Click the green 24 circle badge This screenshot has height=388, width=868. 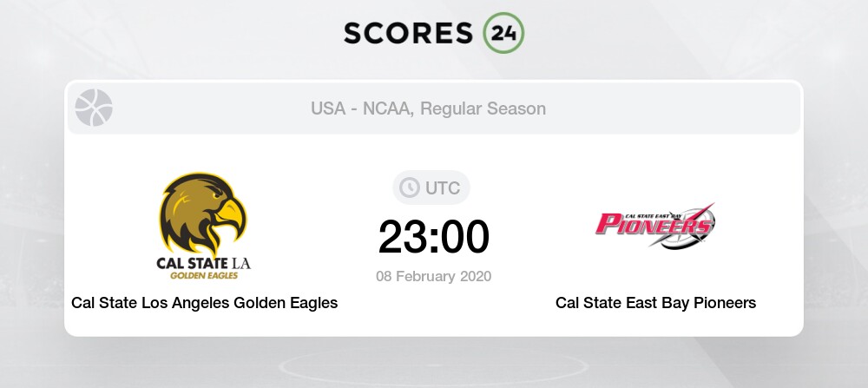tap(503, 33)
